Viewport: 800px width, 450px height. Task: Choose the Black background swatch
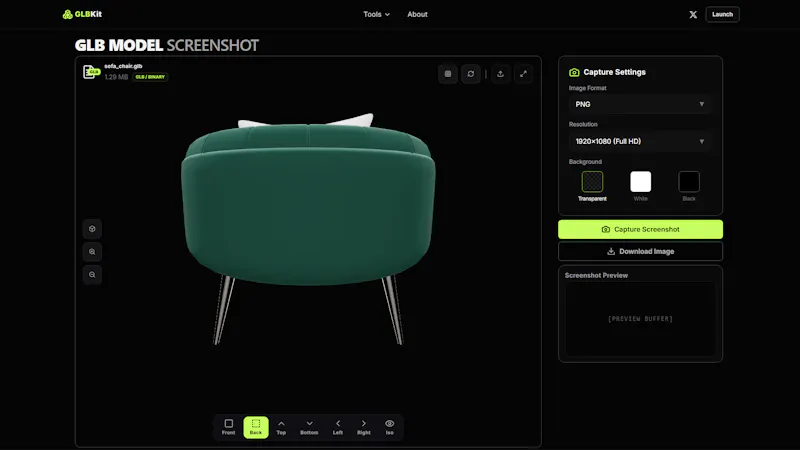click(689, 182)
